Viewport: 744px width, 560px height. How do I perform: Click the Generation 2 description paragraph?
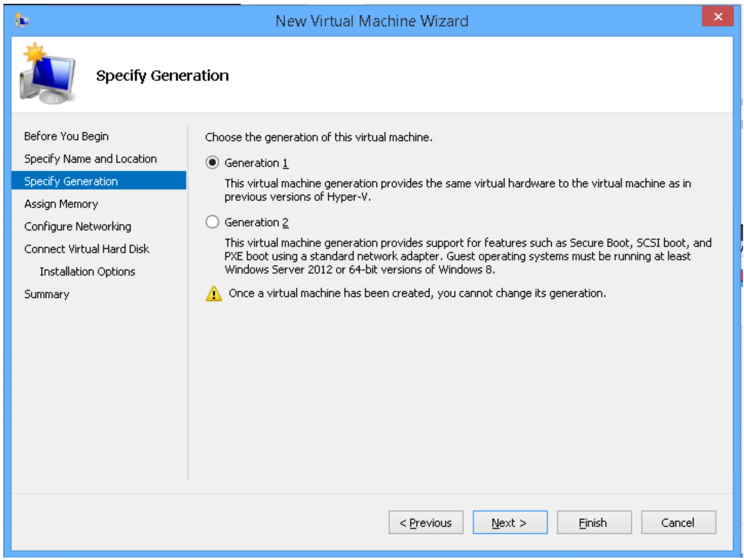point(468,256)
